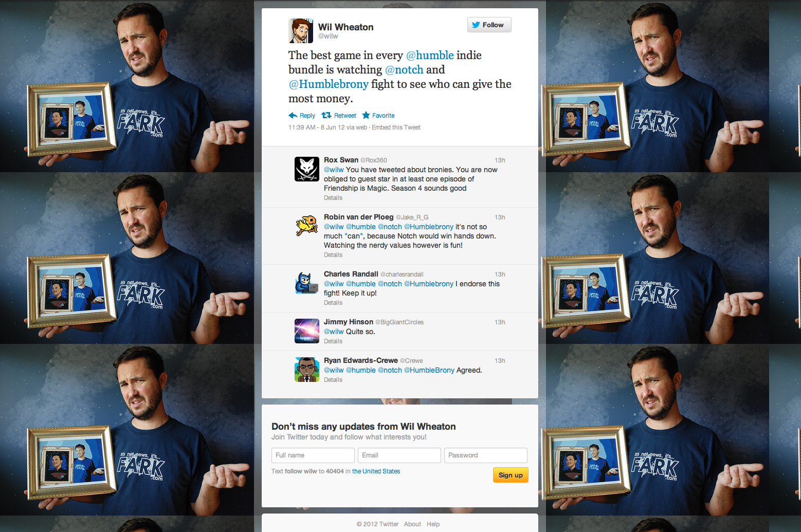Screen dimensions: 801x532
Task: Open Robin van der Ploeg's profile name
Action: [x=358, y=217]
